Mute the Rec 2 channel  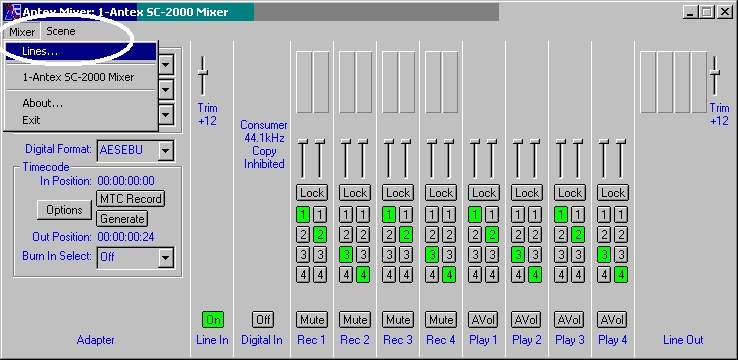[355, 320]
